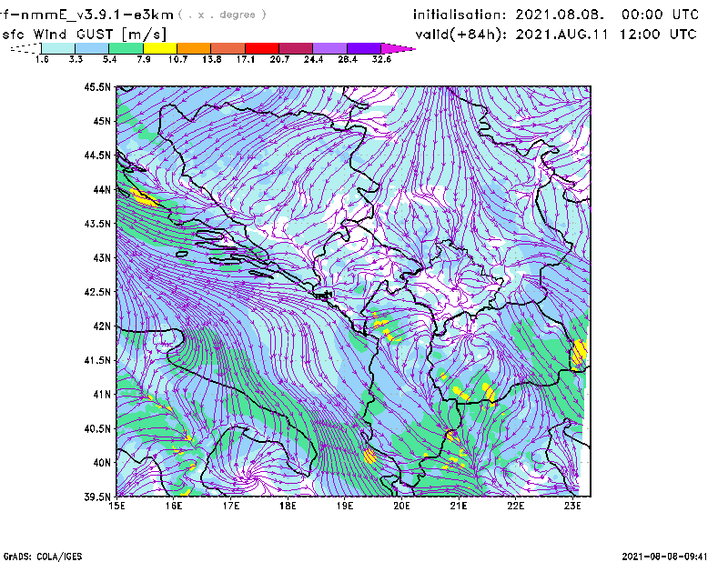Click the 40.5N latitude label

97,429
